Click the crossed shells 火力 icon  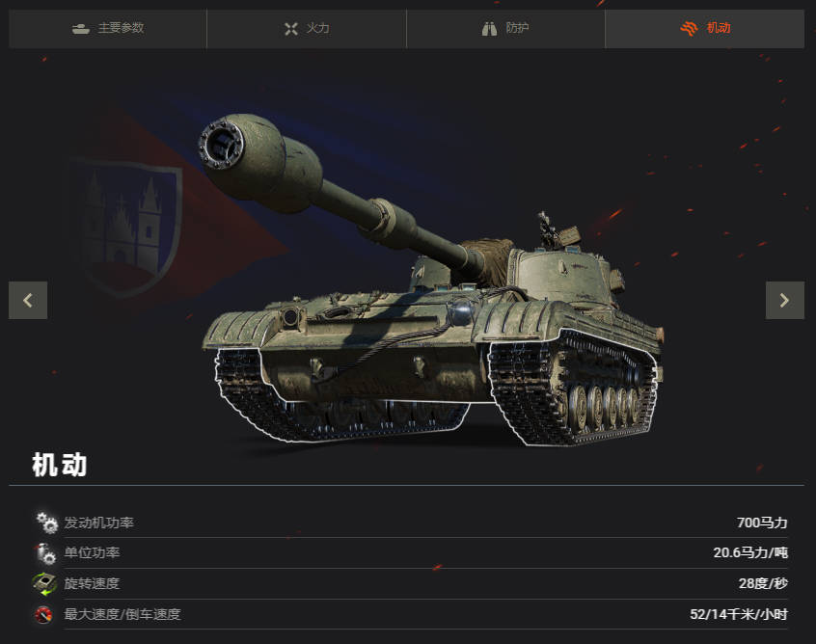pyautogui.click(x=291, y=29)
